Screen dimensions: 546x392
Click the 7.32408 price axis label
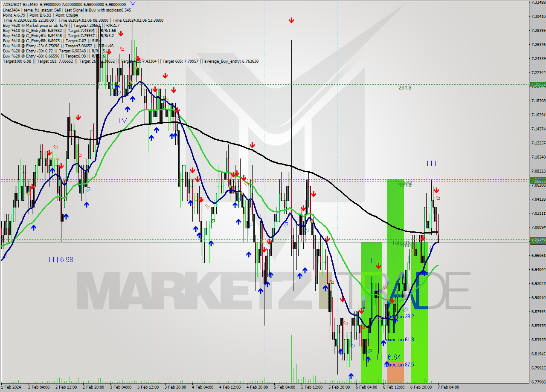(x=538, y=3)
